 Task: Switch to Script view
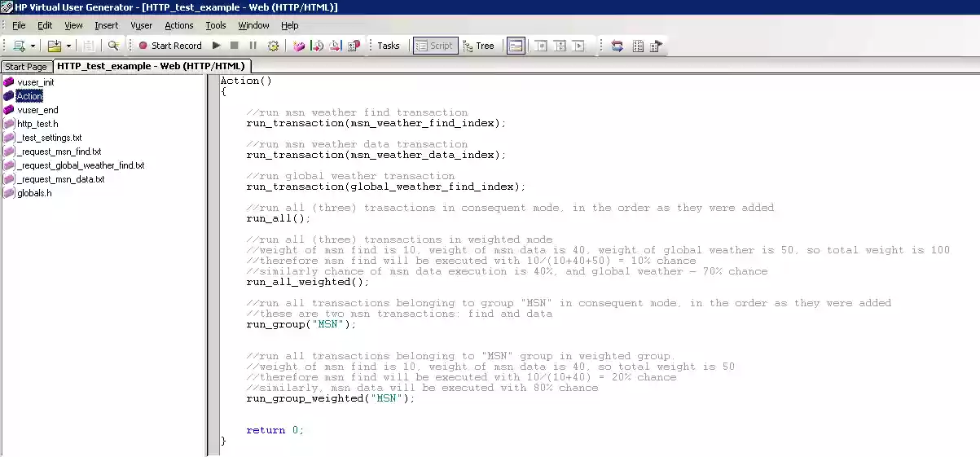click(x=435, y=46)
